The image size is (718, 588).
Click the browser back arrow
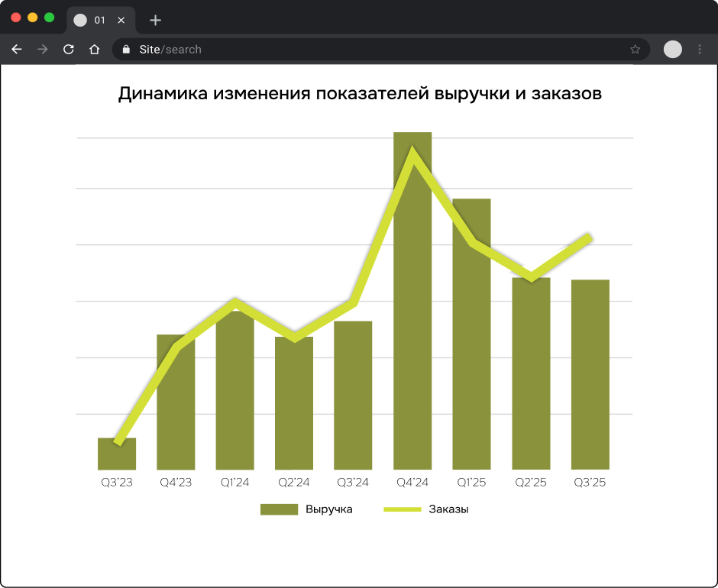point(17,50)
